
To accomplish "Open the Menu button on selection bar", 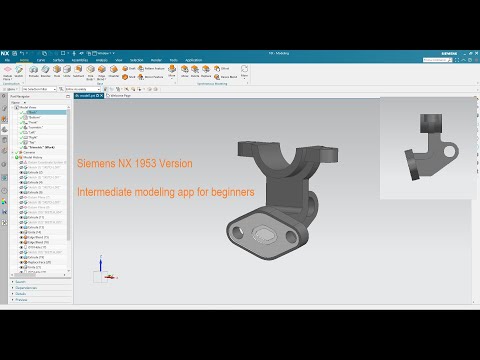I will [x=11, y=89].
